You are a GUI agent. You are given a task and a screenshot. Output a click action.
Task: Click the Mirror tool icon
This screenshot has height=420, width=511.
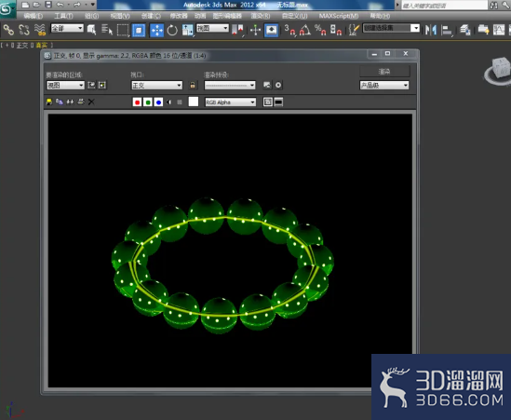[431, 31]
